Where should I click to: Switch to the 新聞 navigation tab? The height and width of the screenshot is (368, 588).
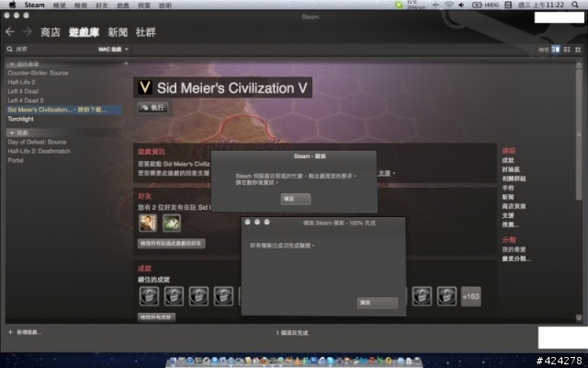(118, 32)
